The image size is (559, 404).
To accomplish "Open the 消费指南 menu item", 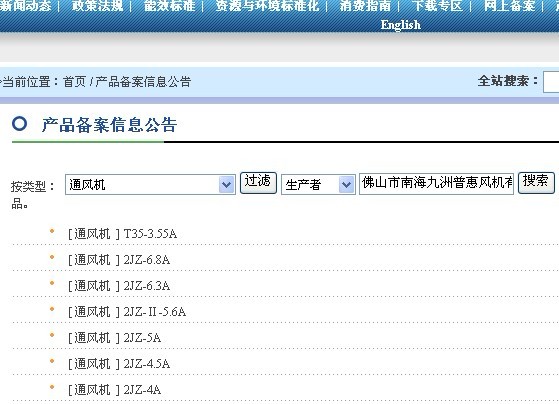I will pos(365,5).
